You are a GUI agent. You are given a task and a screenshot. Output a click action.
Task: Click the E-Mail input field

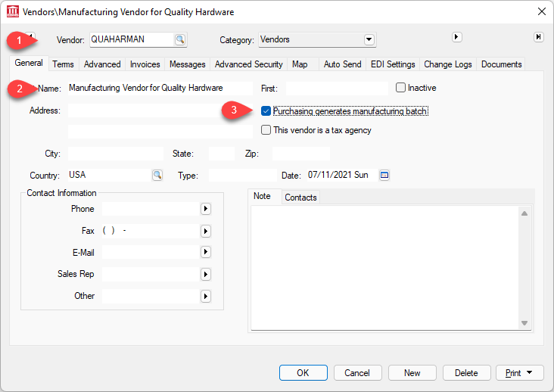tap(151, 252)
